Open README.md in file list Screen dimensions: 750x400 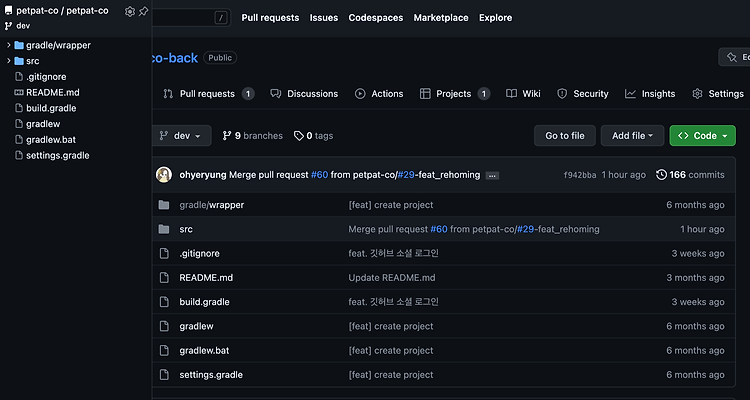[206, 278]
